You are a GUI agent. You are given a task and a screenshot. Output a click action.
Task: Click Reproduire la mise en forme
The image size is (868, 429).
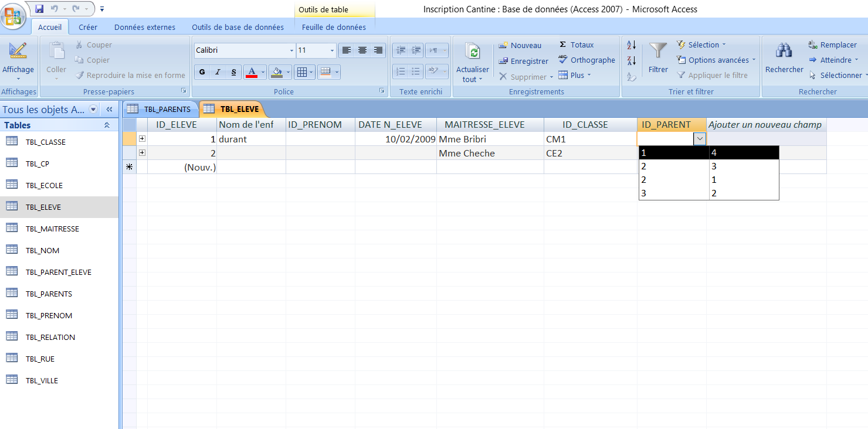(x=130, y=75)
